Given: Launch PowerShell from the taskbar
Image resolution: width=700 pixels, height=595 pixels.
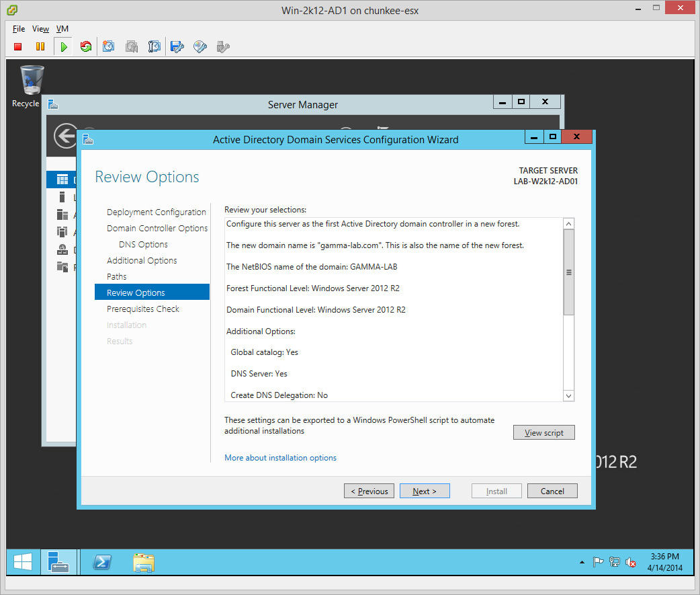Looking at the screenshot, I should [101, 562].
